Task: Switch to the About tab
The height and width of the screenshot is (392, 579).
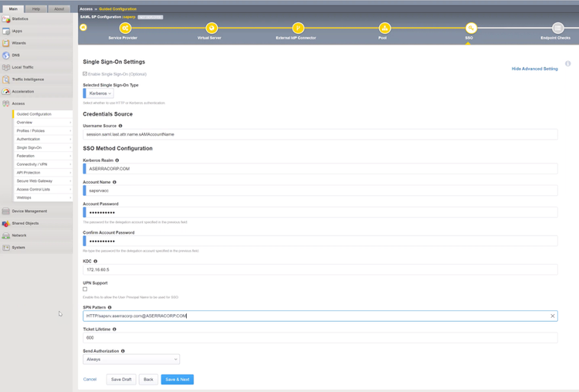Action: pyautogui.click(x=59, y=8)
